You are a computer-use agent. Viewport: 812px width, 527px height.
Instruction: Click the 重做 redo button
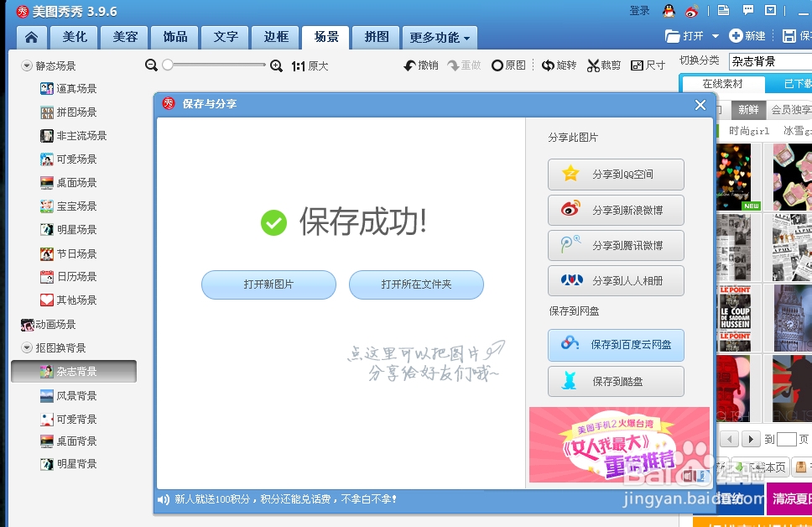point(464,65)
